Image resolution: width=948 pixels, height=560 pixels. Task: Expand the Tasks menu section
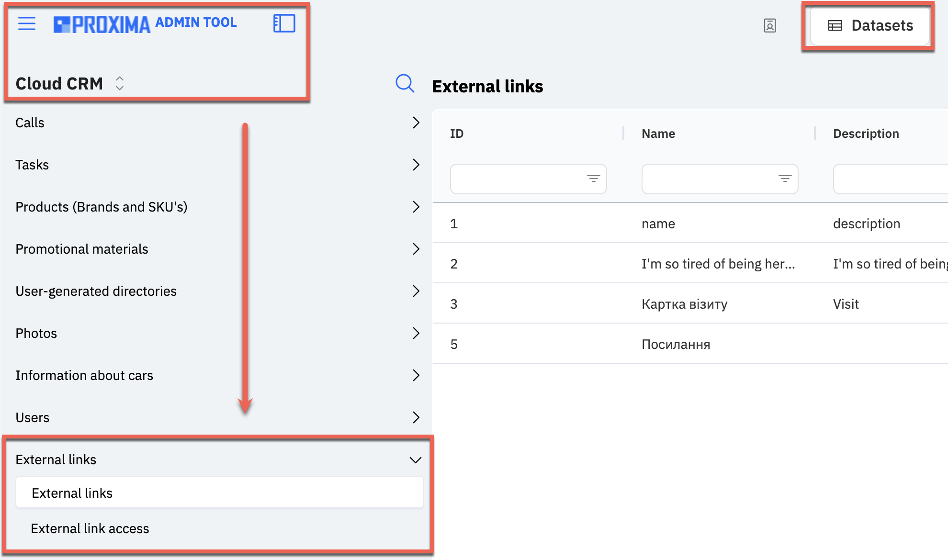tap(218, 165)
